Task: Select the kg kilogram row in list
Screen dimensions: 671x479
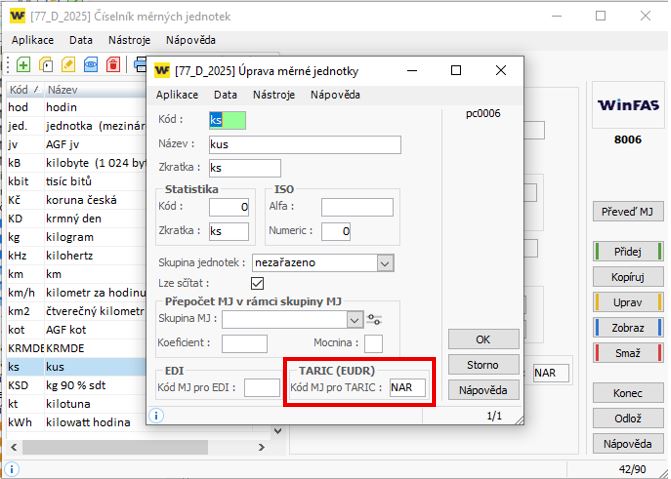Action: (70, 237)
